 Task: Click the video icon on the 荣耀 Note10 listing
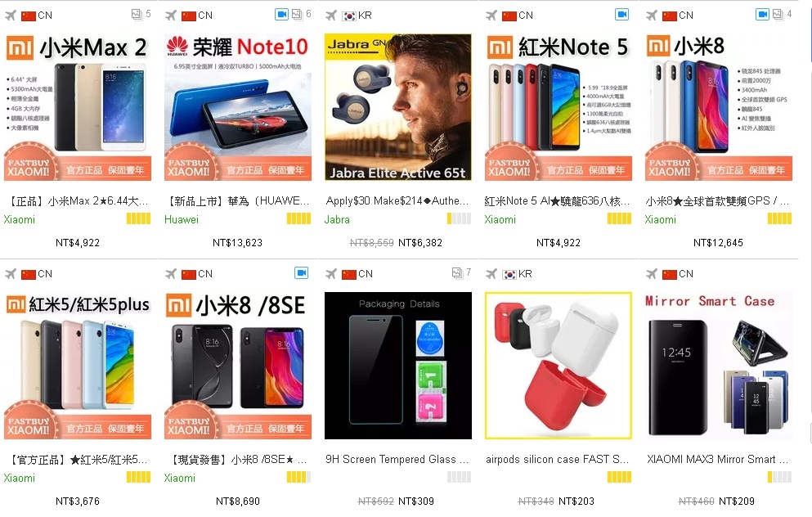click(x=281, y=15)
